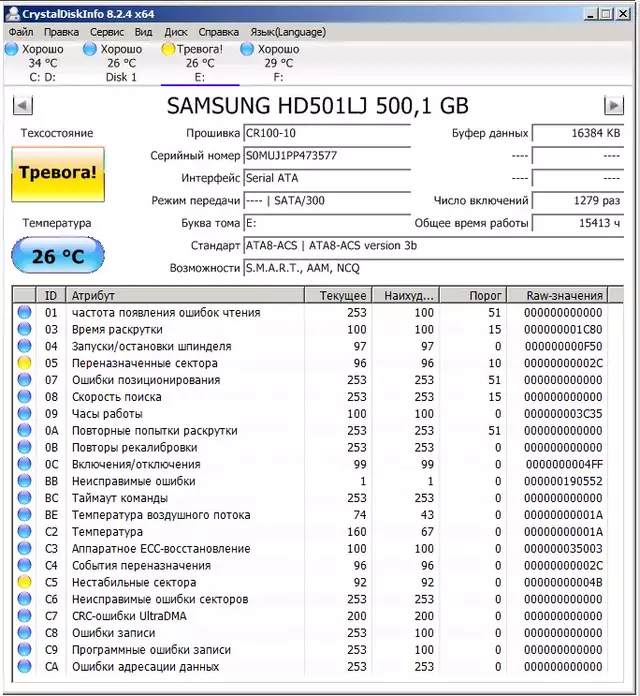Click the E: drive letter field
The width and height of the screenshot is (640, 696).
coord(327,223)
